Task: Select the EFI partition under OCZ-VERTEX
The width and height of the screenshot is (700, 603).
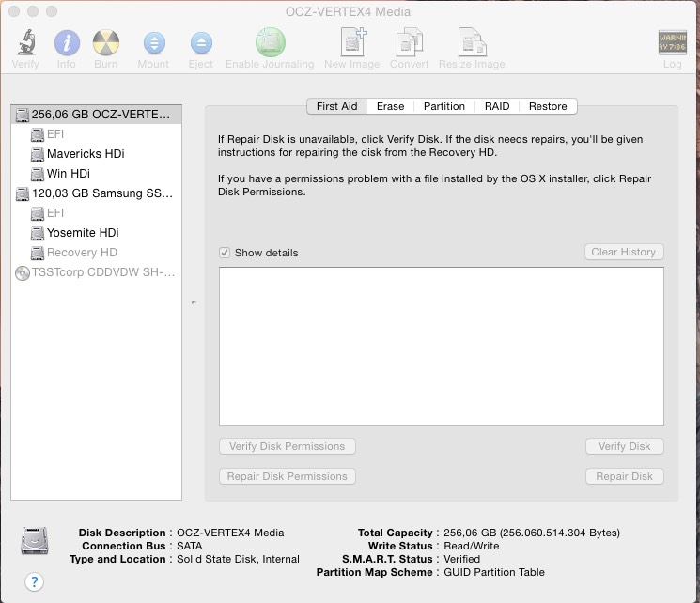Action: point(97,134)
